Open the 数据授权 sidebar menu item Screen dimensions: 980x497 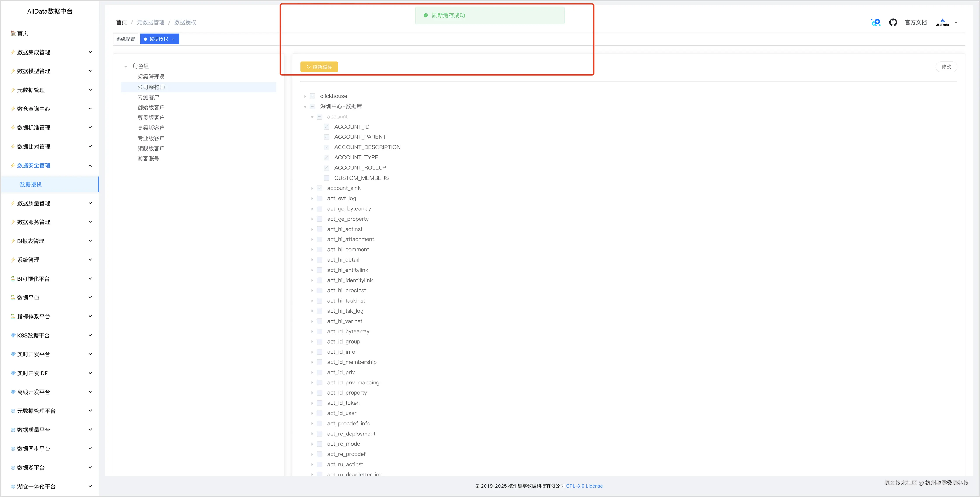point(50,184)
